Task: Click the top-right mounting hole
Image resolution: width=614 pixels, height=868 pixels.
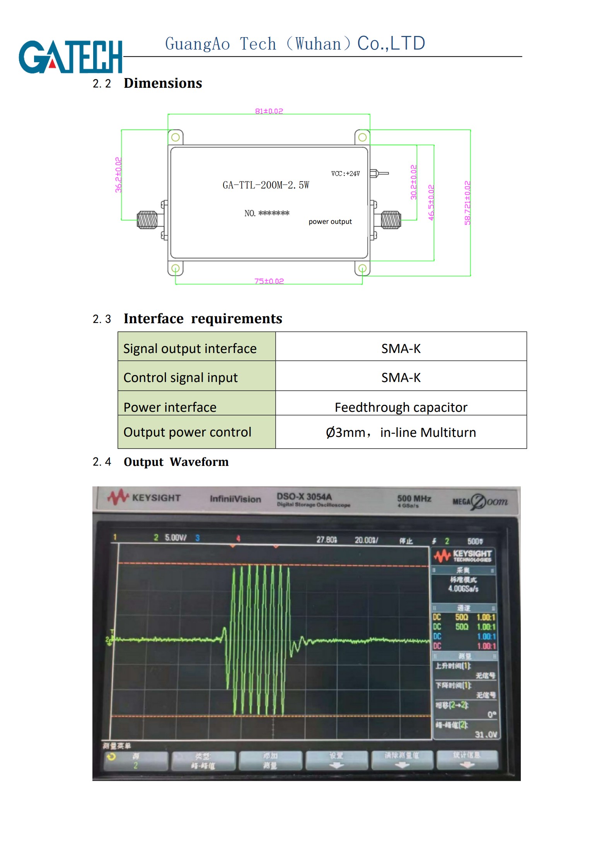Action: pos(362,137)
